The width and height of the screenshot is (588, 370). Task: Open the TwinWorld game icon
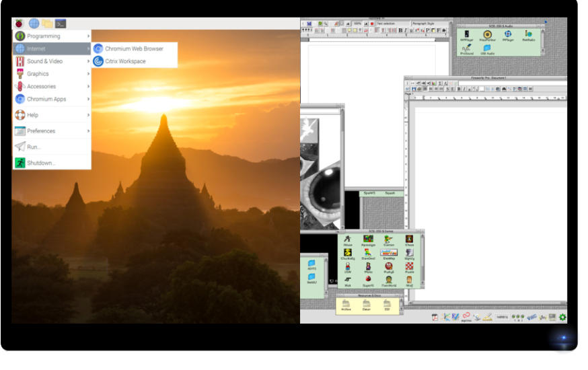389,281
